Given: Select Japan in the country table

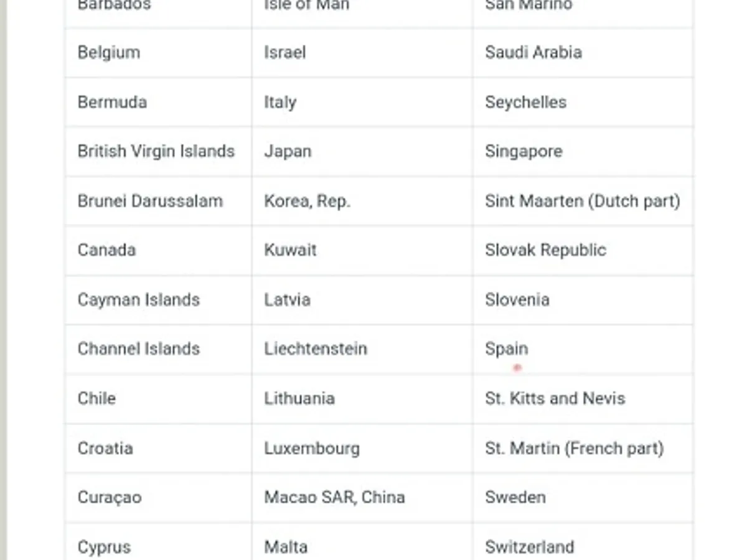Looking at the screenshot, I should tap(288, 151).
